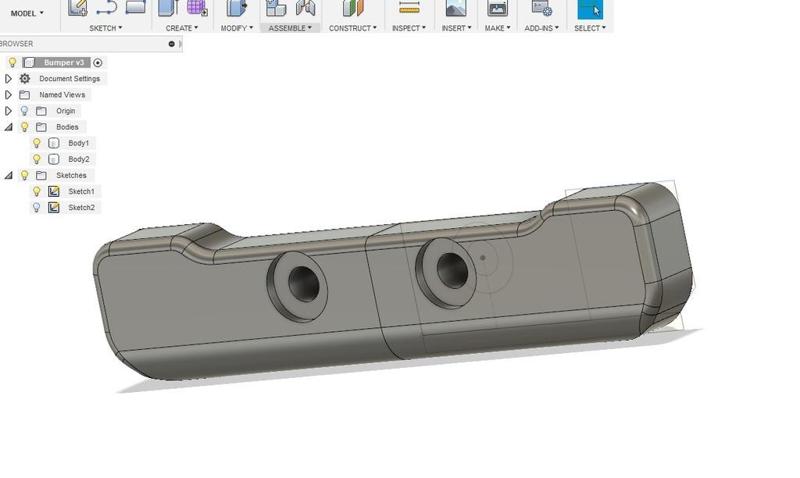
Task: Click the Sketches folder icon
Action: click(x=41, y=175)
